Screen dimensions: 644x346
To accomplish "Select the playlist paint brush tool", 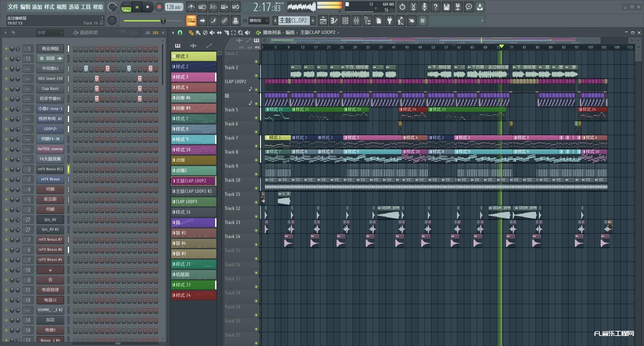I will [198, 33].
